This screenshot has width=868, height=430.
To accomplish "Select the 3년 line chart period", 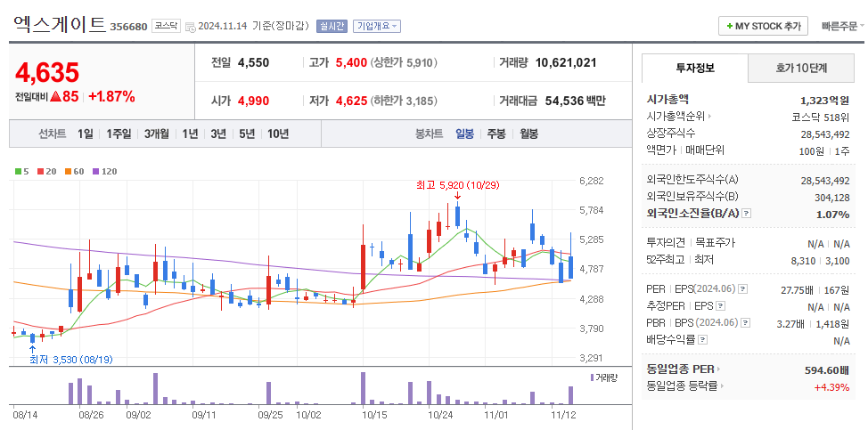I will tap(218, 134).
